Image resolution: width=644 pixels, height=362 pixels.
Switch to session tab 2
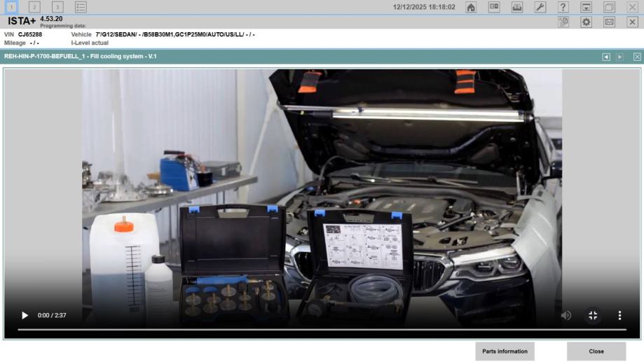[34, 7]
